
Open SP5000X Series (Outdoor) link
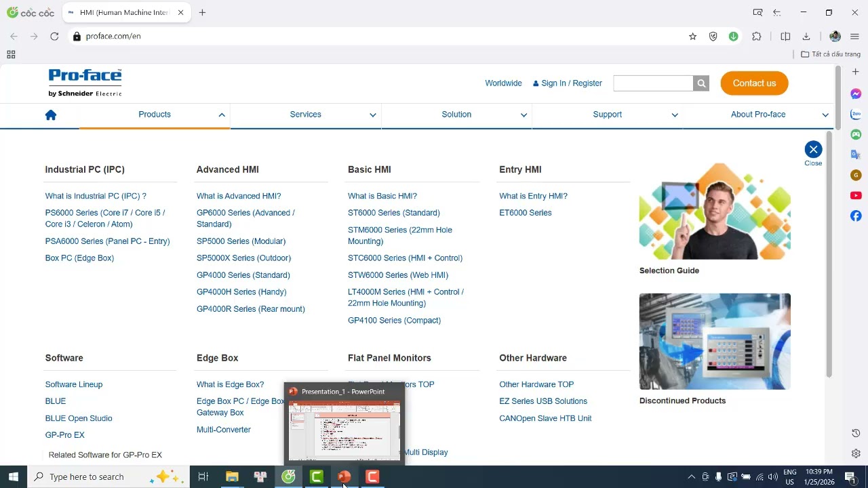click(243, 258)
